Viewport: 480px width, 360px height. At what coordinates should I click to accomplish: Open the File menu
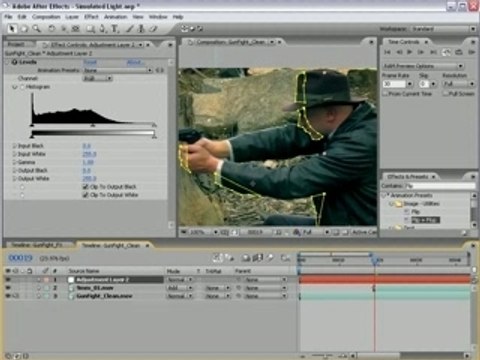pos(9,17)
